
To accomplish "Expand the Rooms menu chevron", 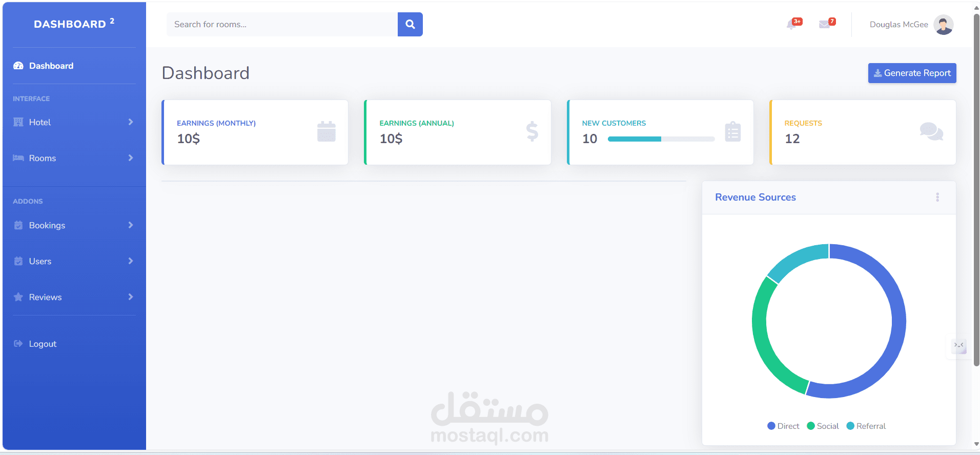I will [x=131, y=158].
